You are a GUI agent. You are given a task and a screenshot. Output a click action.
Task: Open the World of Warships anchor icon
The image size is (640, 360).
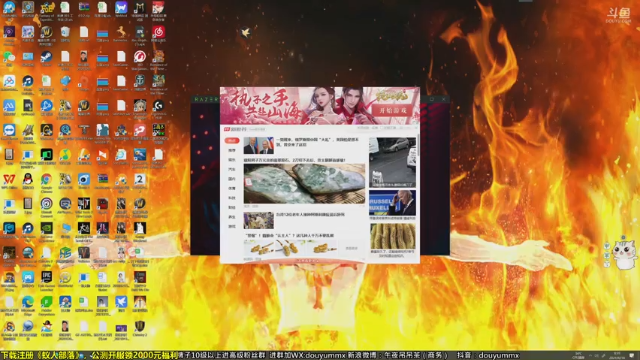[x=140, y=81]
